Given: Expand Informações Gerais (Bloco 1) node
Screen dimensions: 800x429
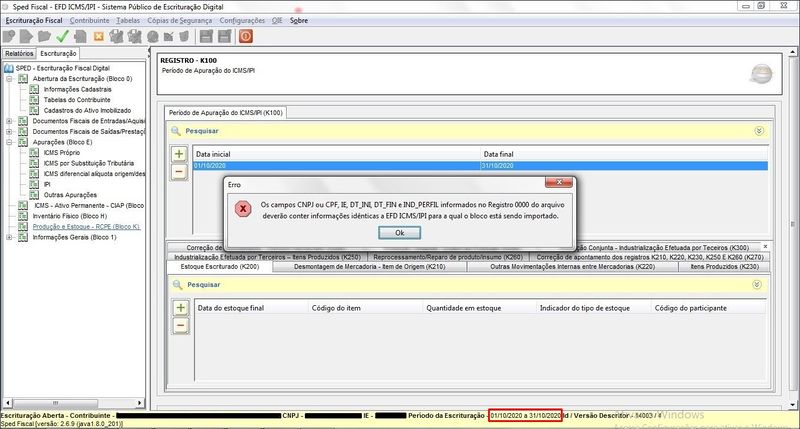Looking at the screenshot, I should 9,238.
